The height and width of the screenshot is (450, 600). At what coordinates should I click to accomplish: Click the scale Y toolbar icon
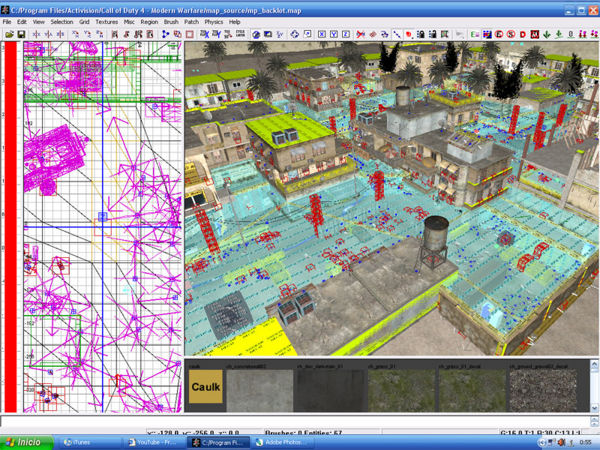point(217,34)
